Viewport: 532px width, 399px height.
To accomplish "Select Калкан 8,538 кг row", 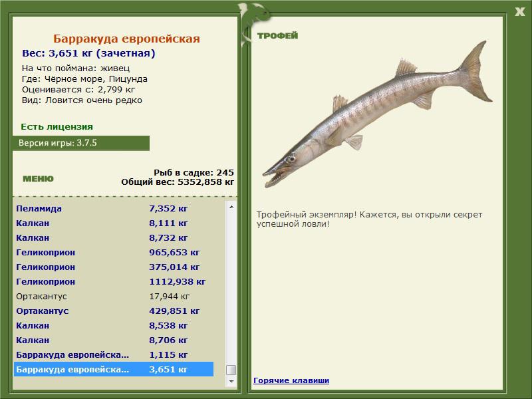I will [x=114, y=325].
